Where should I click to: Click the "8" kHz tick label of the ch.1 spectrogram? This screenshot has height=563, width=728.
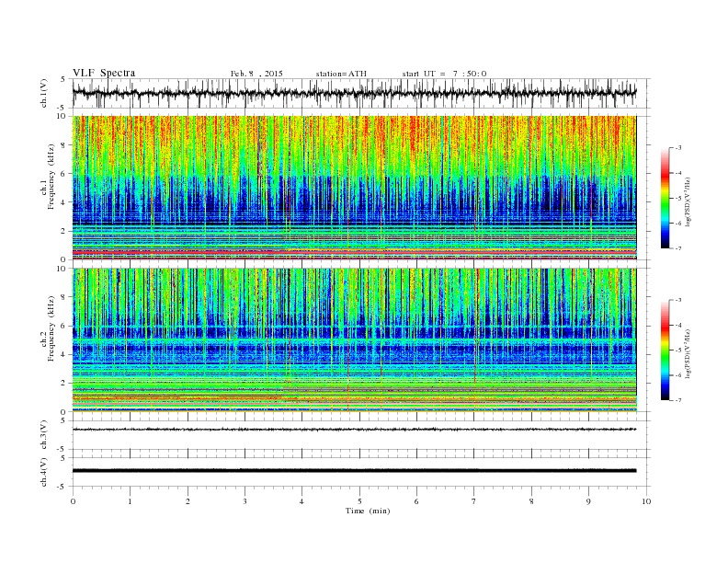pyautogui.click(x=64, y=145)
